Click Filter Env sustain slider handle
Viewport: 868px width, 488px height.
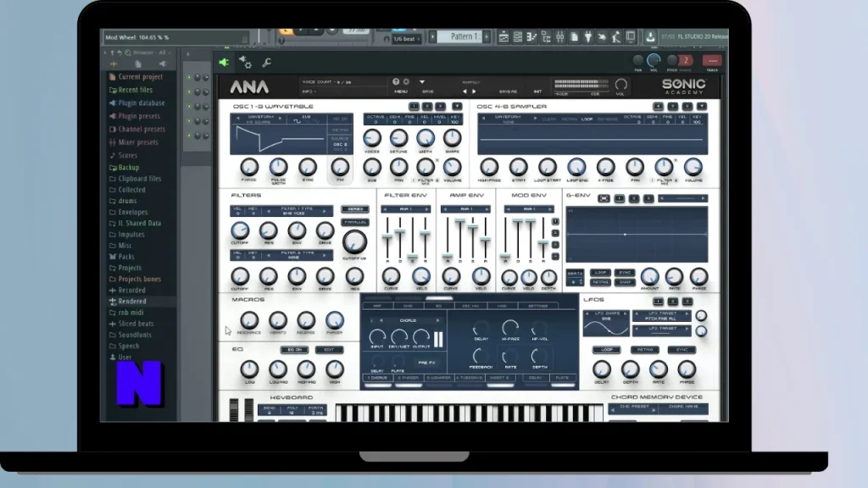tap(413, 257)
